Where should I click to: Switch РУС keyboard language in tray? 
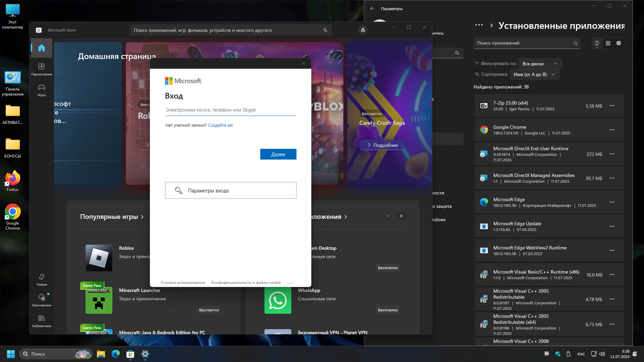coord(581,354)
